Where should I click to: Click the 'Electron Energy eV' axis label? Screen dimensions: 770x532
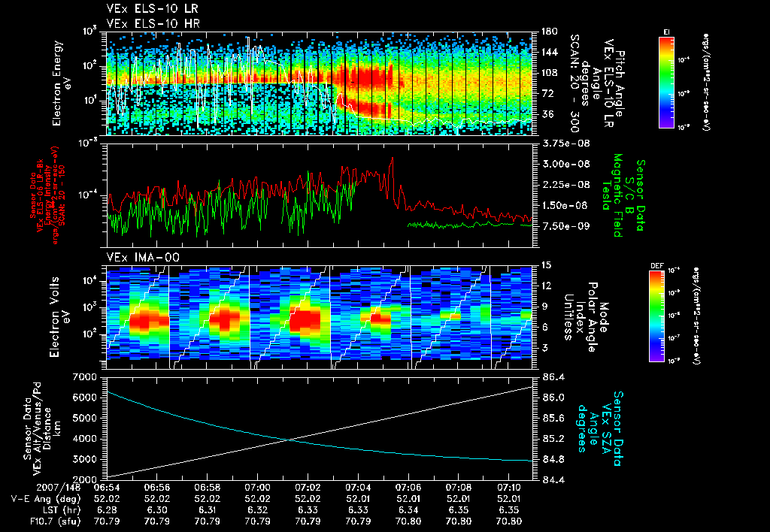coord(62,83)
